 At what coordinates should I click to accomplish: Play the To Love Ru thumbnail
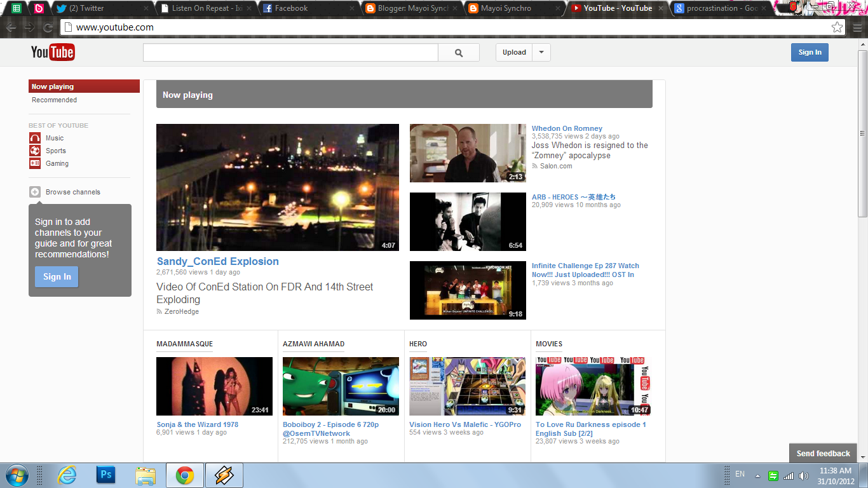593,386
